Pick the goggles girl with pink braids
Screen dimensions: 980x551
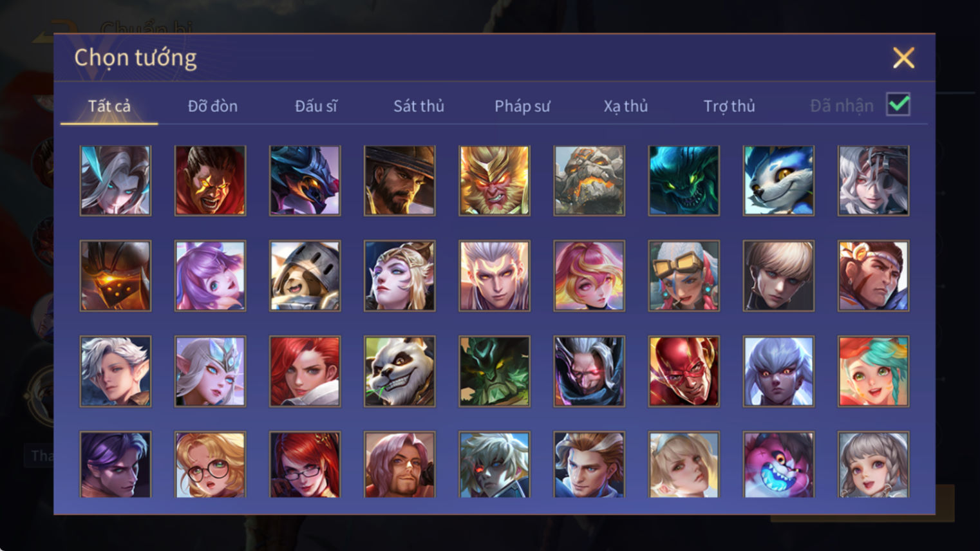pyautogui.click(x=684, y=276)
